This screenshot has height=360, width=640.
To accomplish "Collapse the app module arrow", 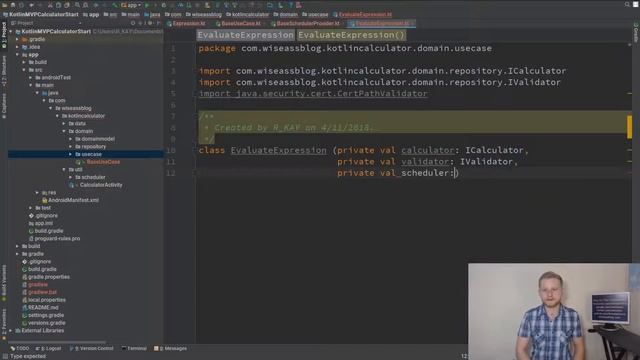I will [x=18, y=55].
